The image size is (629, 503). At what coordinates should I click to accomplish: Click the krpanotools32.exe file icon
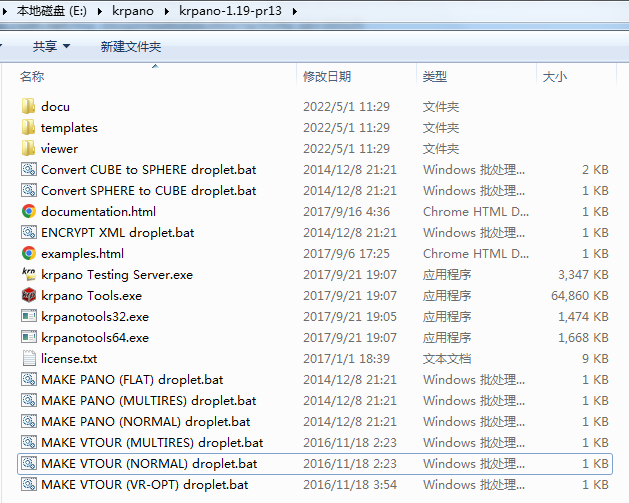[x=28, y=317]
